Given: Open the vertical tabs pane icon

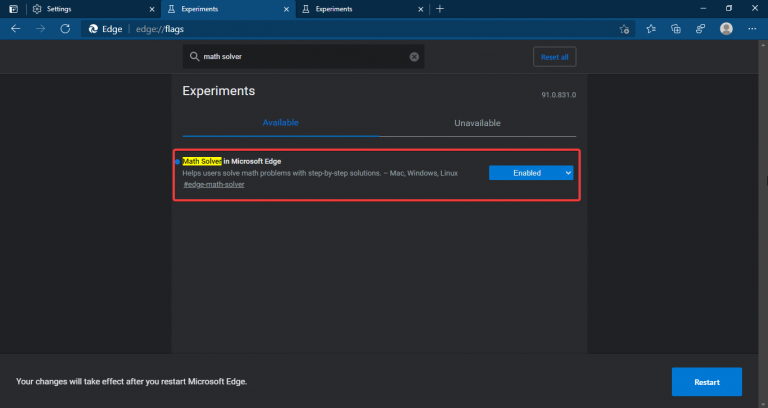Looking at the screenshot, I should [x=14, y=9].
